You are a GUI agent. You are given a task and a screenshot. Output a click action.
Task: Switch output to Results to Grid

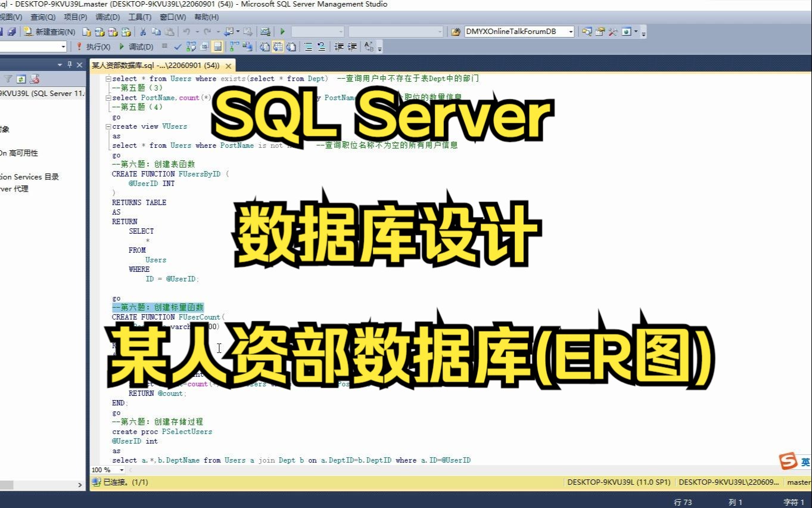click(278, 47)
